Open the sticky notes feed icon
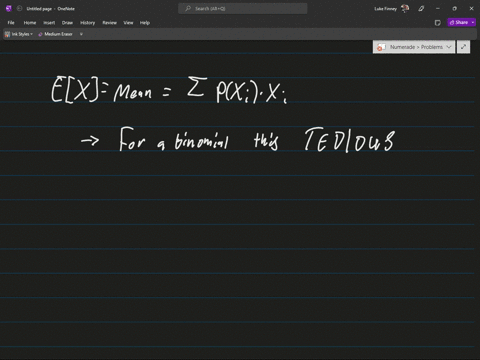The width and height of the screenshot is (480, 360). pyautogui.click(x=438, y=23)
